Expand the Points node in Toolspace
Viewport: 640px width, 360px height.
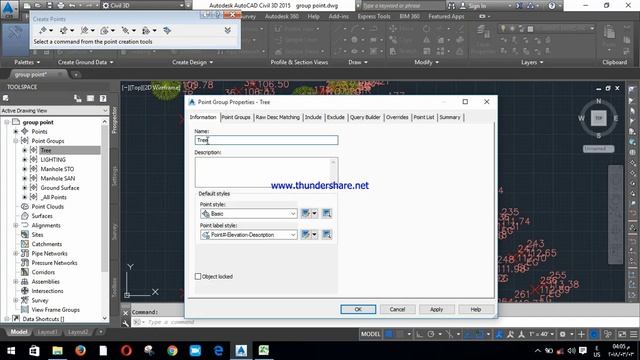(16, 131)
